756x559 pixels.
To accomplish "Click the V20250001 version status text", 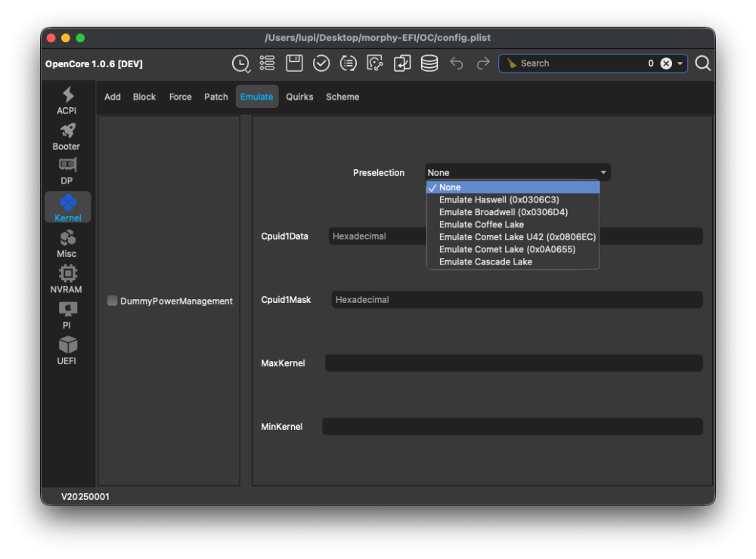I will coord(85,497).
